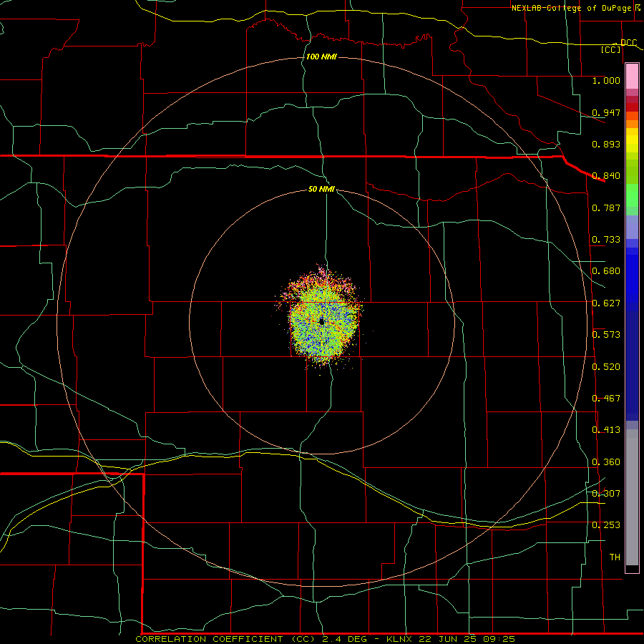Click the 0.787 color scale value
The height and width of the screenshot is (644, 644).
pyautogui.click(x=606, y=208)
